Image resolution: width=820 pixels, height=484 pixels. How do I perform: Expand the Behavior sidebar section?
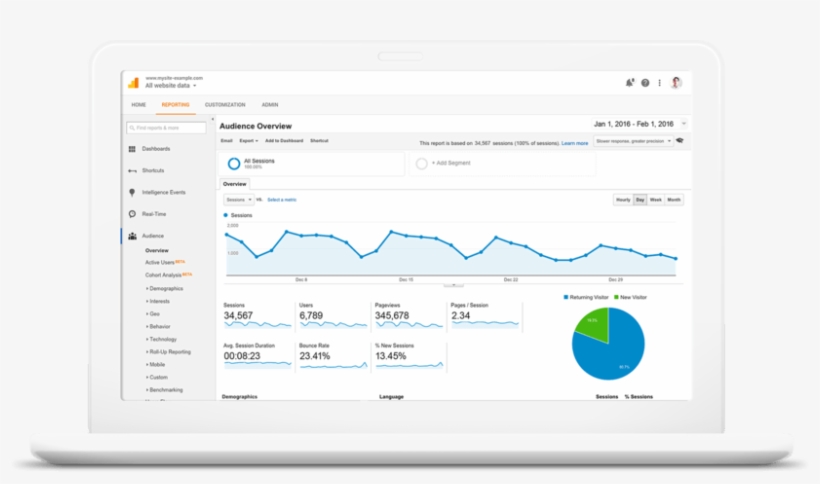click(x=158, y=326)
